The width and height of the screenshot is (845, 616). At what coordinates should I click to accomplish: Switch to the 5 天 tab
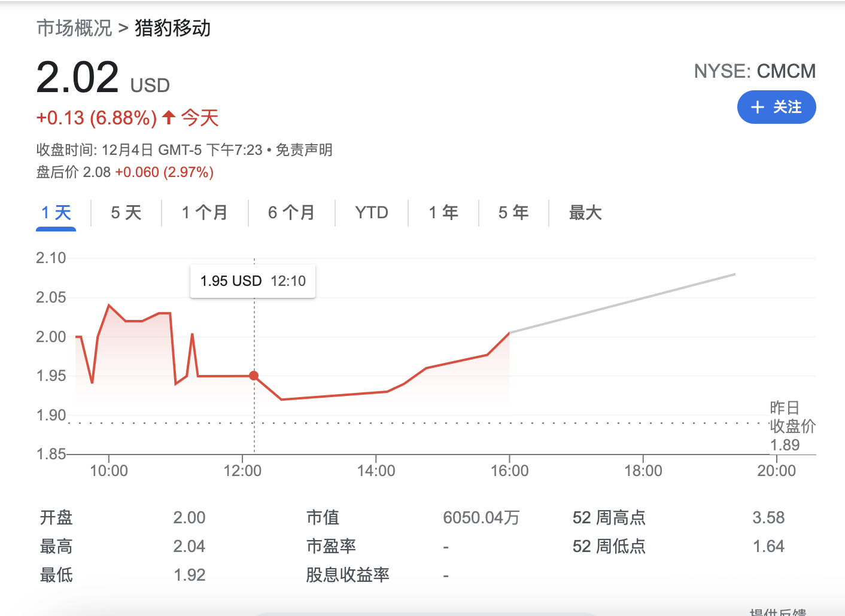126,213
